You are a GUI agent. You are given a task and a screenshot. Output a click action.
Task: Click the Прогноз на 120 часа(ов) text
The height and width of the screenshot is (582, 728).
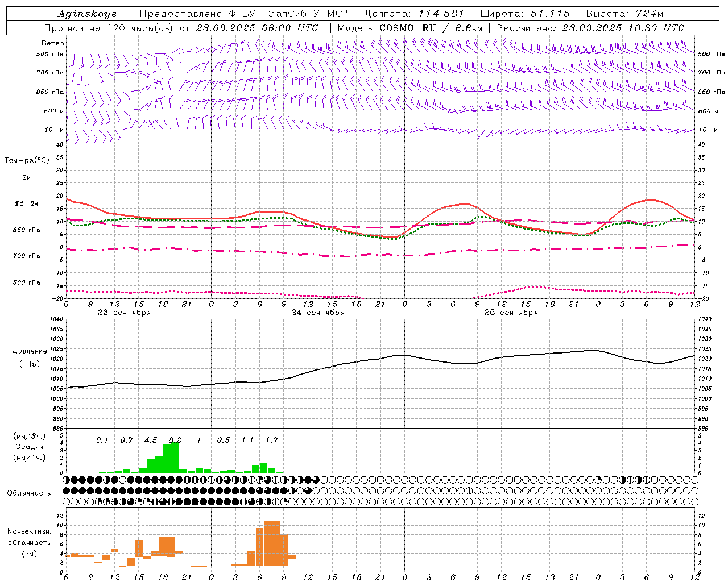pos(109,28)
